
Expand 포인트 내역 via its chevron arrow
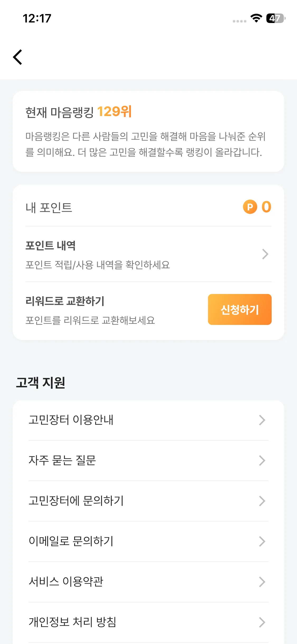click(265, 254)
